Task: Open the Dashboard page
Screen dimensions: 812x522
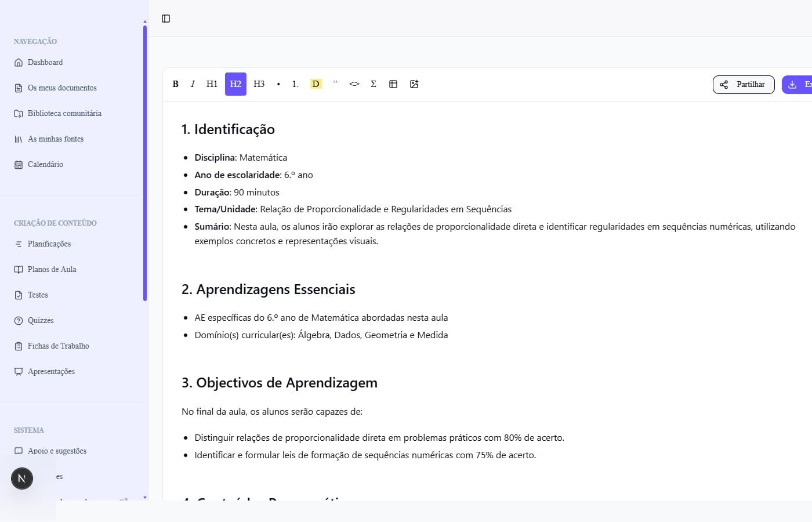Action: (x=45, y=62)
